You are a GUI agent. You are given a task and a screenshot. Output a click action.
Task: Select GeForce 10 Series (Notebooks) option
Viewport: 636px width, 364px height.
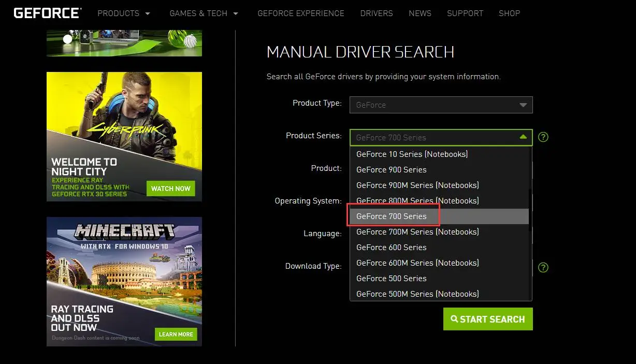coord(439,154)
